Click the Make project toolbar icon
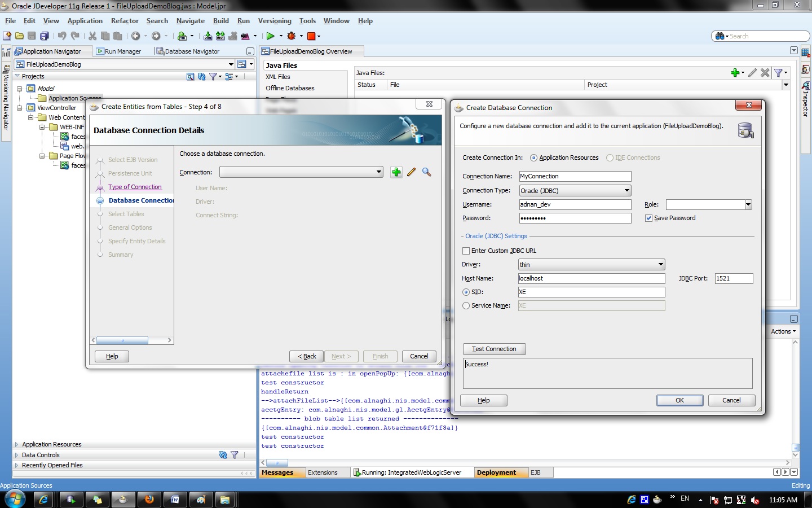 pos(208,36)
